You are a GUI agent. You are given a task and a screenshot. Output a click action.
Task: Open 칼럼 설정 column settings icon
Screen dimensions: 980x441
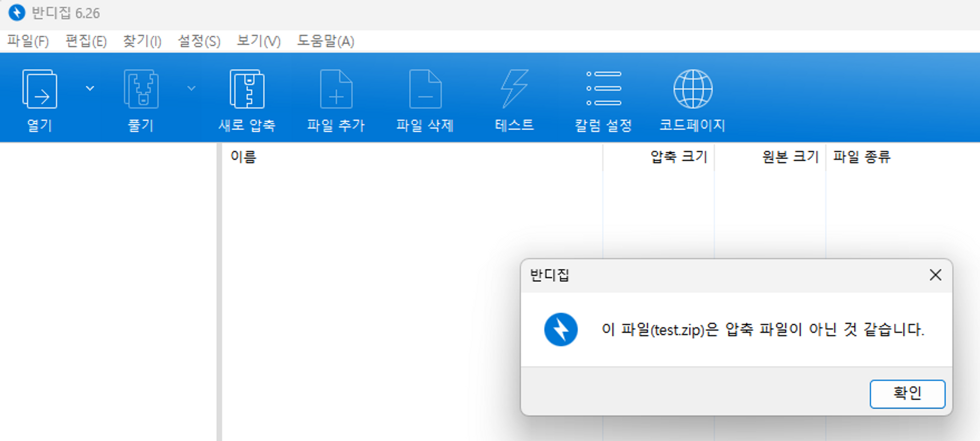pos(604,89)
